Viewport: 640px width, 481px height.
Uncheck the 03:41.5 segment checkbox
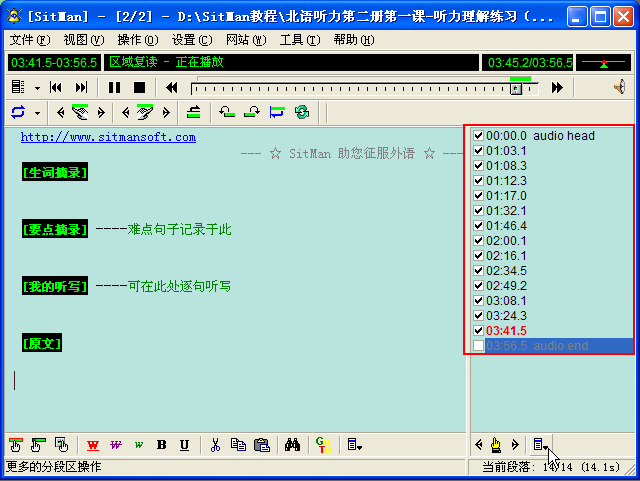coord(478,330)
